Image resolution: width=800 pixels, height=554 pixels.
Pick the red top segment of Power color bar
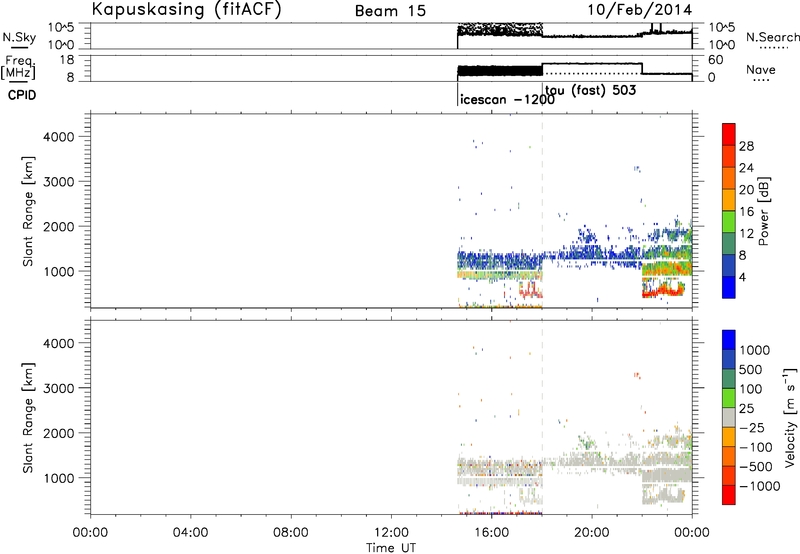click(x=729, y=134)
